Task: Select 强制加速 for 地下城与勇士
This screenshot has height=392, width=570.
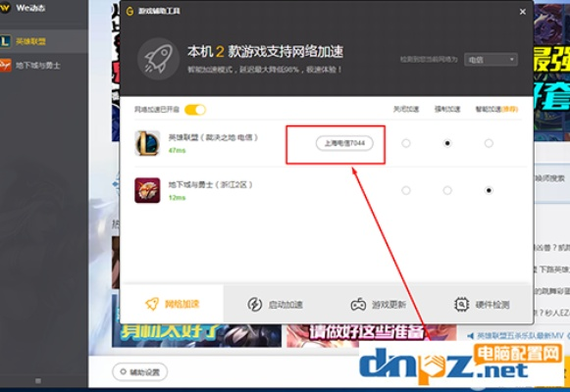Action: (x=447, y=190)
